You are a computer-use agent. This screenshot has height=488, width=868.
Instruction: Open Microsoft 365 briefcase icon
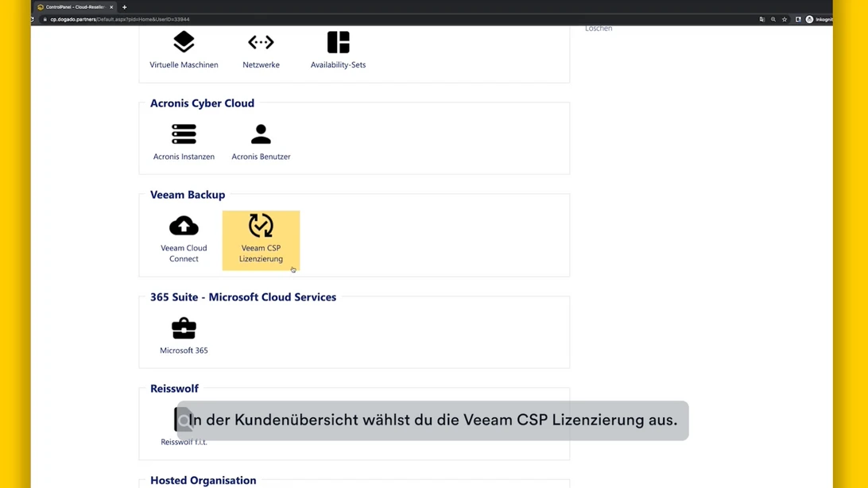pyautogui.click(x=184, y=335)
